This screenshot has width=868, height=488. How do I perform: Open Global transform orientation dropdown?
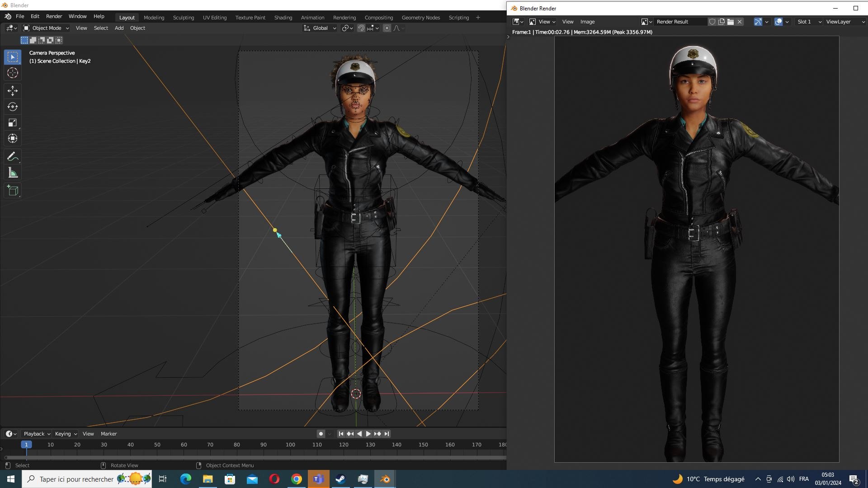coord(320,28)
